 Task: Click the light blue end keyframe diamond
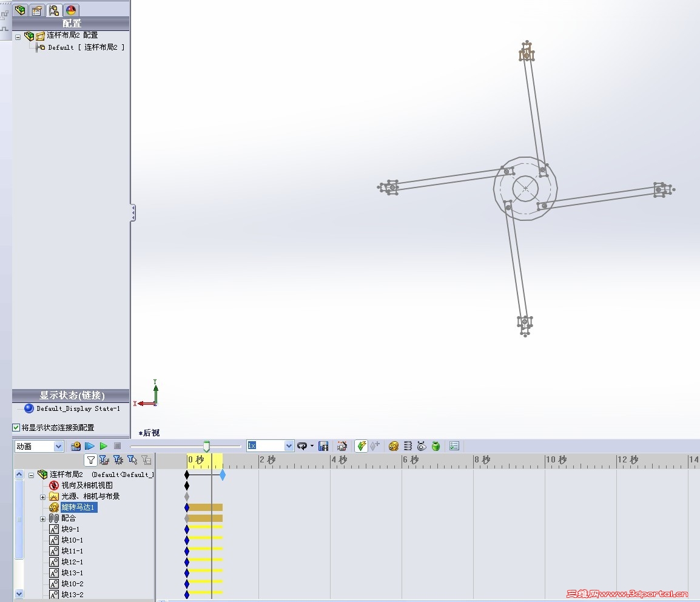coord(223,475)
